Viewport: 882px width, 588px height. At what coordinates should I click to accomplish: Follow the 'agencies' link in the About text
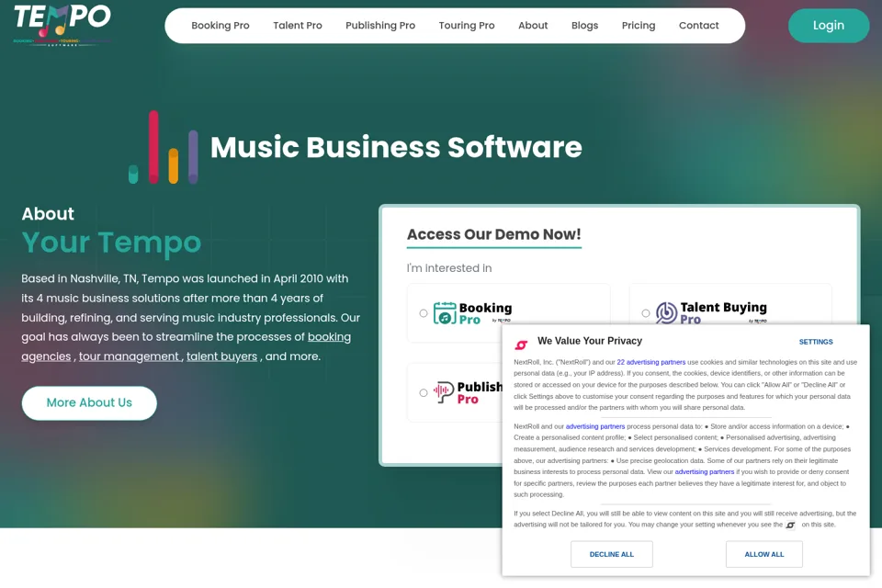(x=46, y=356)
